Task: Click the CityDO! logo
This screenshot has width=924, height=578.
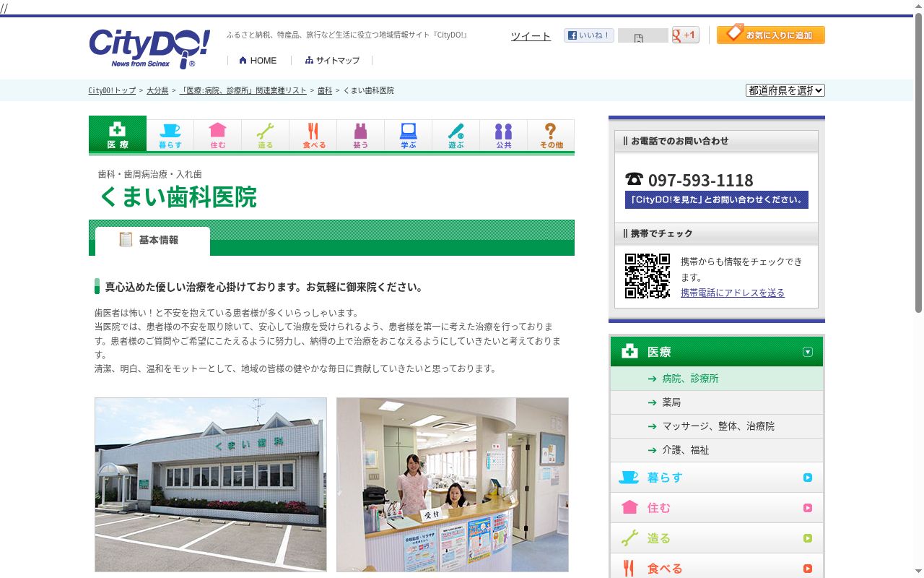Action: [149, 48]
